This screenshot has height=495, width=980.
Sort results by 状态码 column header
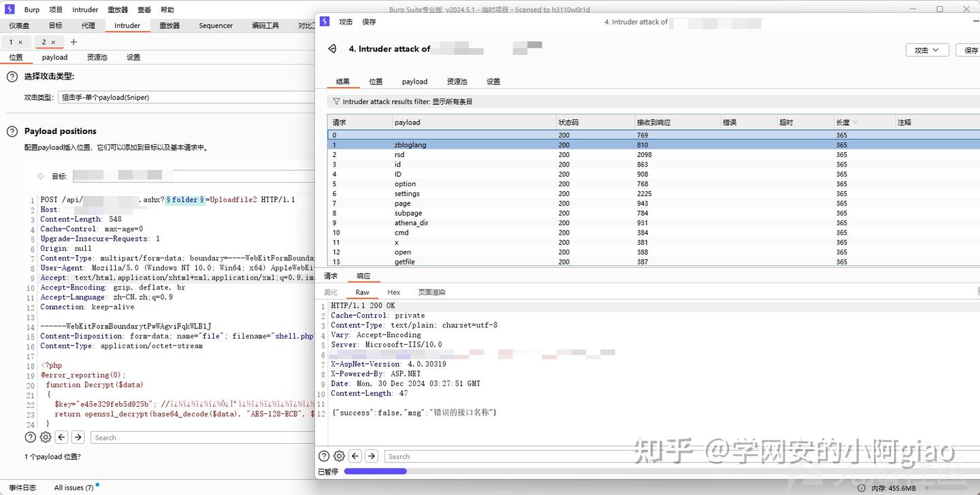click(595, 122)
